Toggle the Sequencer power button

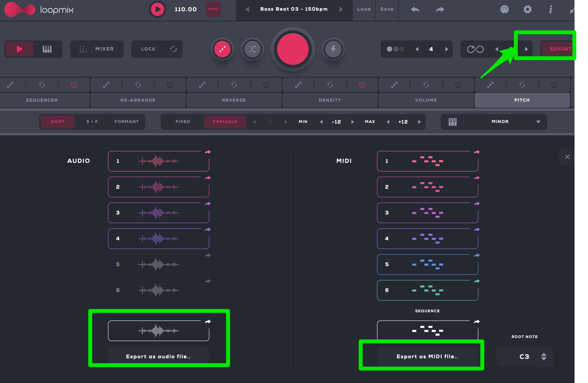coord(74,85)
